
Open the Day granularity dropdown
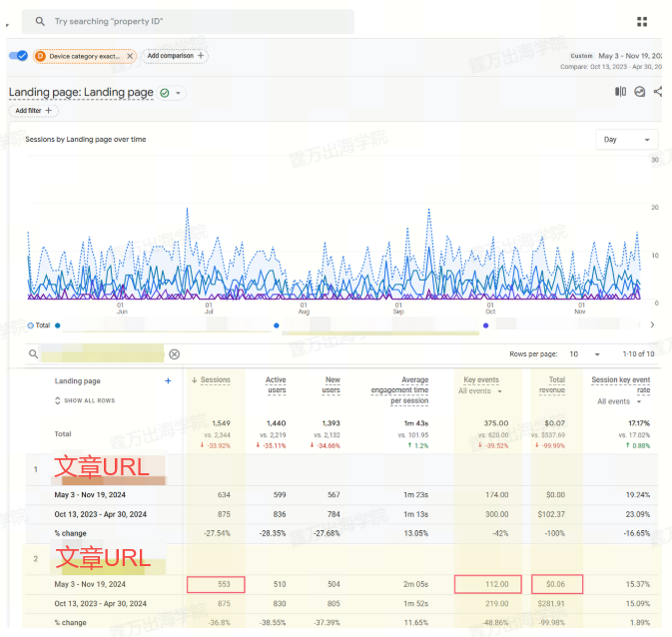tap(627, 140)
